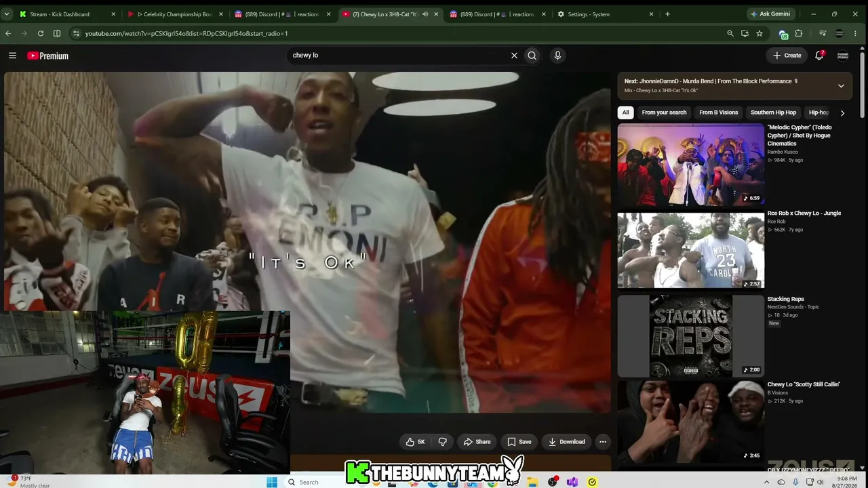The width and height of the screenshot is (868, 488).
Task: Dislike the video with thumbs down
Action: (x=443, y=442)
